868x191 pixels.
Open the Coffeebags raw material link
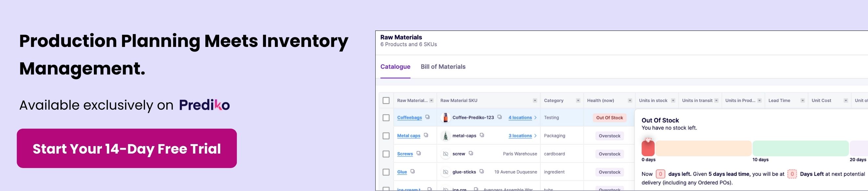[409, 117]
